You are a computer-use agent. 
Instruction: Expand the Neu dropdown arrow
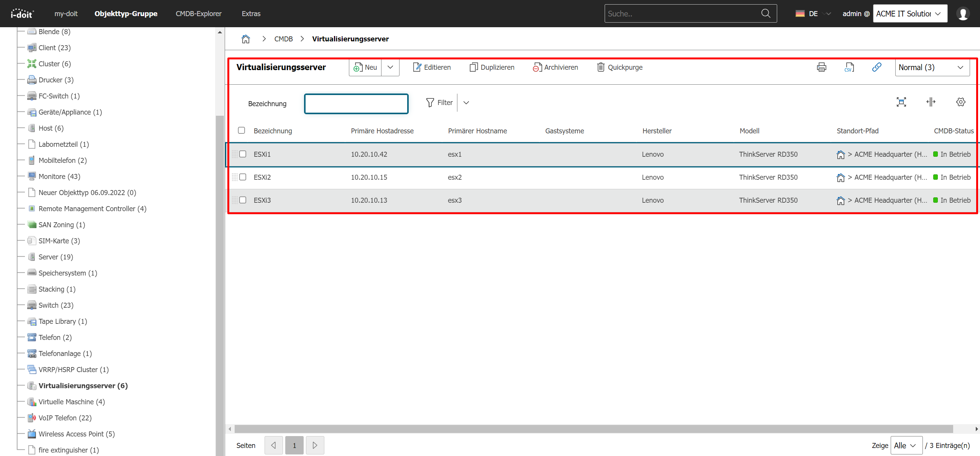tap(390, 67)
